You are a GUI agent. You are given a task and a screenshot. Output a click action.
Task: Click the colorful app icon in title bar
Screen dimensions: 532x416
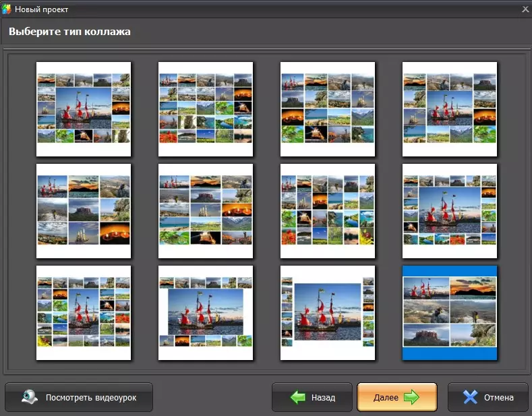(6, 9)
